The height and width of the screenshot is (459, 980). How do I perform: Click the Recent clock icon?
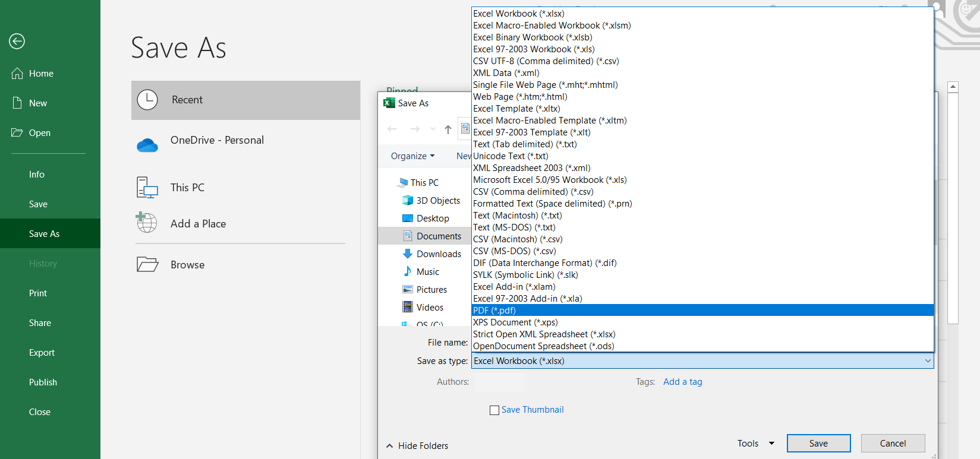[x=147, y=100]
